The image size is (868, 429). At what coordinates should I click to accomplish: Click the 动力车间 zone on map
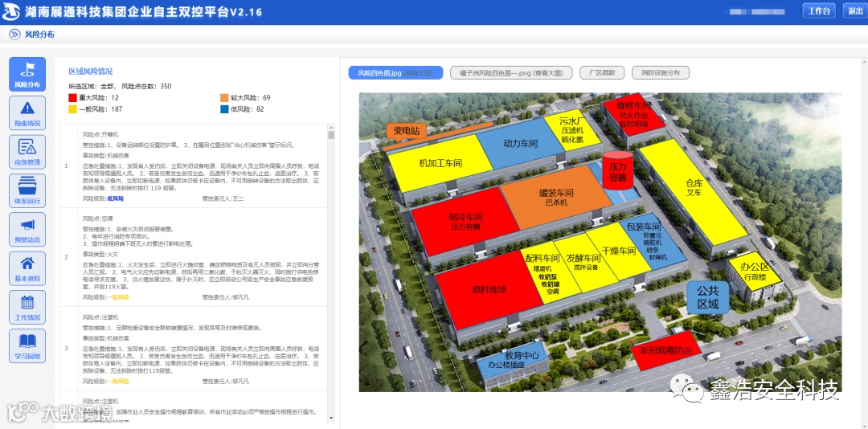(520, 144)
